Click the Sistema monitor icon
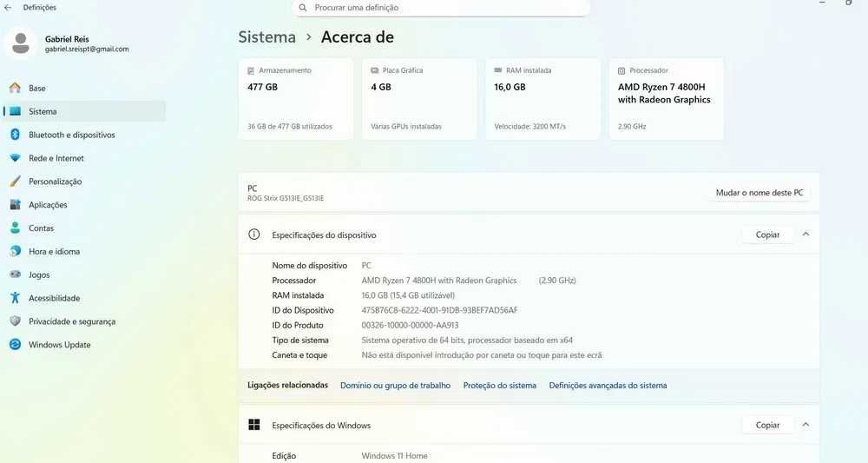Viewport: 868px width, 463px height. [x=15, y=111]
